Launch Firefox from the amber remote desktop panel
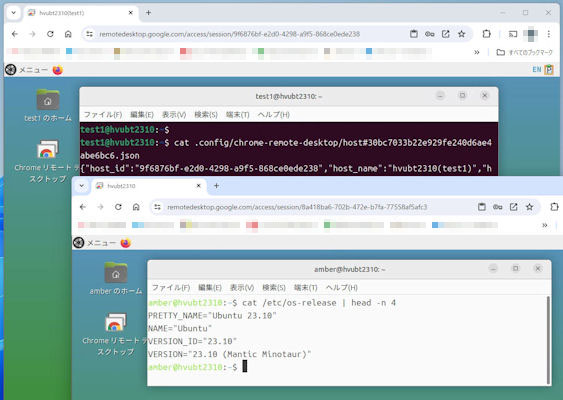Screen dimensions: 563x400 (126, 243)
